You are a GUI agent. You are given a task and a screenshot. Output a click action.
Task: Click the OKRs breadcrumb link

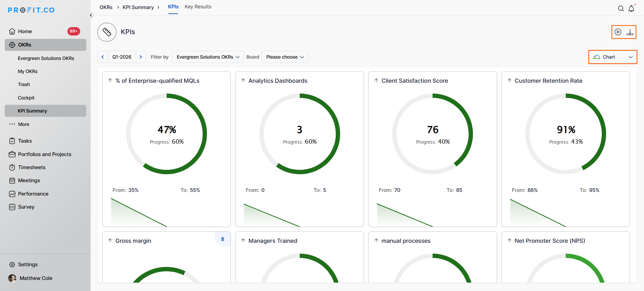click(x=106, y=7)
